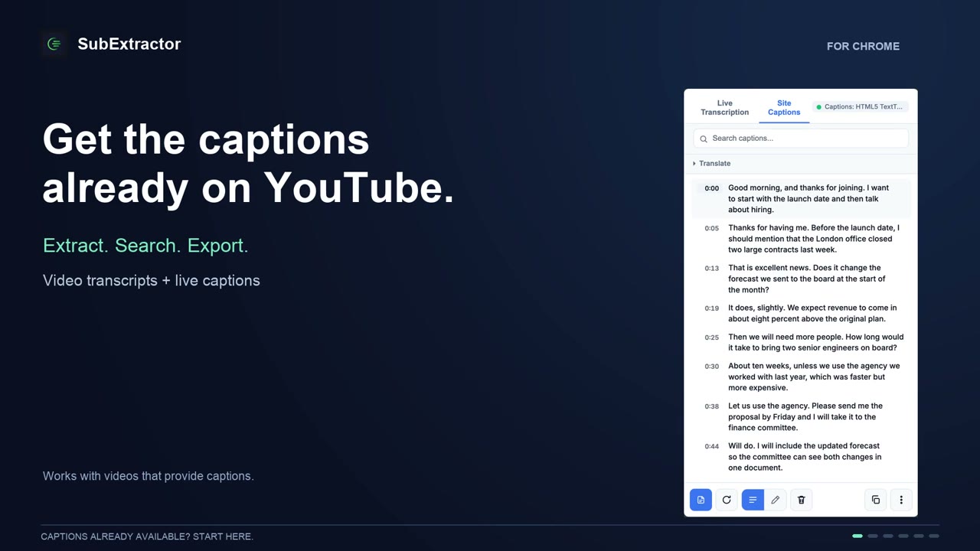Jump to the 0:38 timestamp

pos(712,406)
